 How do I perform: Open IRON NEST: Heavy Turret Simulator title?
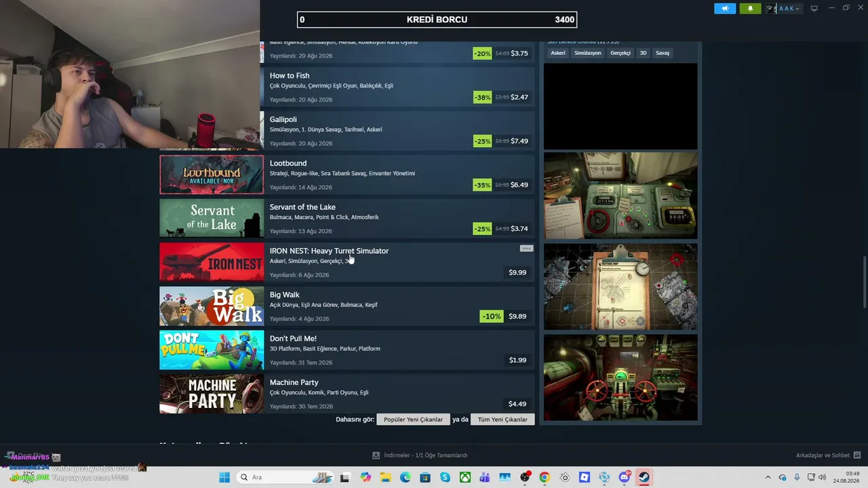pyautogui.click(x=329, y=251)
